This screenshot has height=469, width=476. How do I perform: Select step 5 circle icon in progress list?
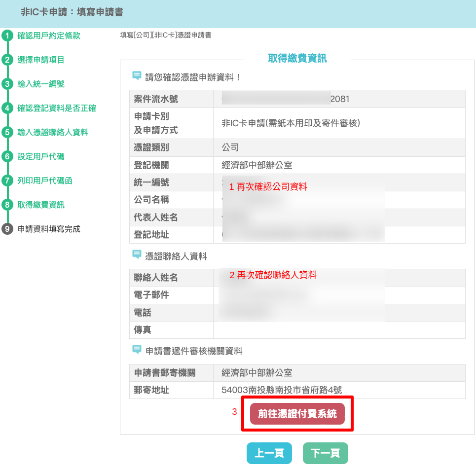[x=7, y=132]
